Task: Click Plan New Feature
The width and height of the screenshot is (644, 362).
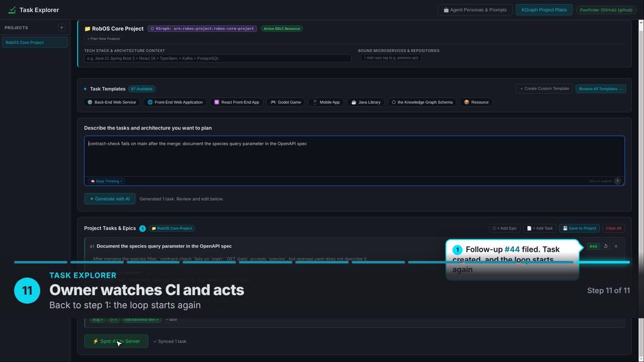Action: (104, 39)
